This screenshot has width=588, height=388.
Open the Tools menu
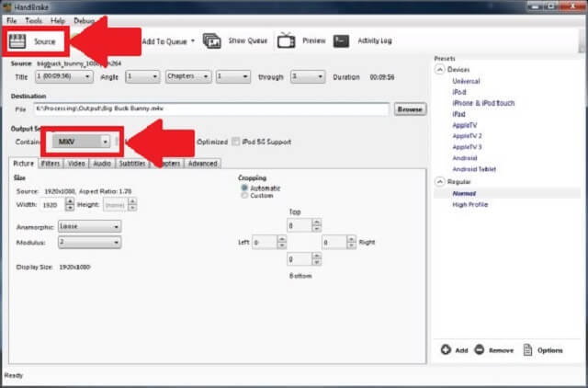[34, 20]
